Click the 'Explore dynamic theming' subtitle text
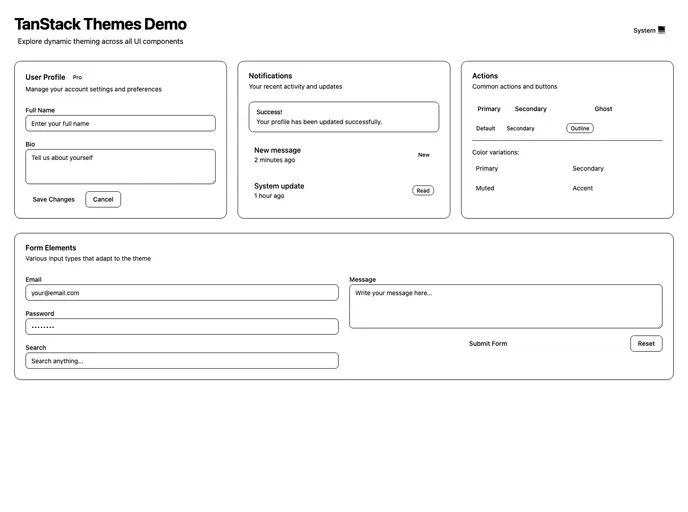The height and width of the screenshot is (512, 688). pos(100,41)
